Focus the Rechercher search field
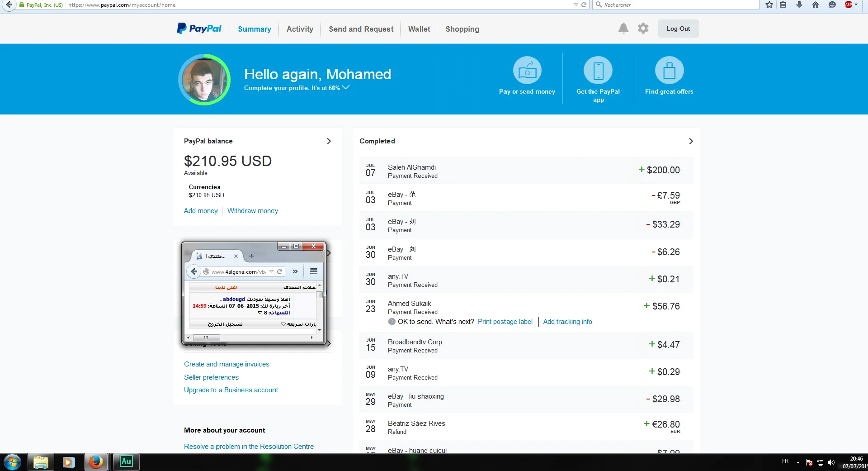Image resolution: width=868 pixels, height=471 pixels. pyautogui.click(x=676, y=5)
